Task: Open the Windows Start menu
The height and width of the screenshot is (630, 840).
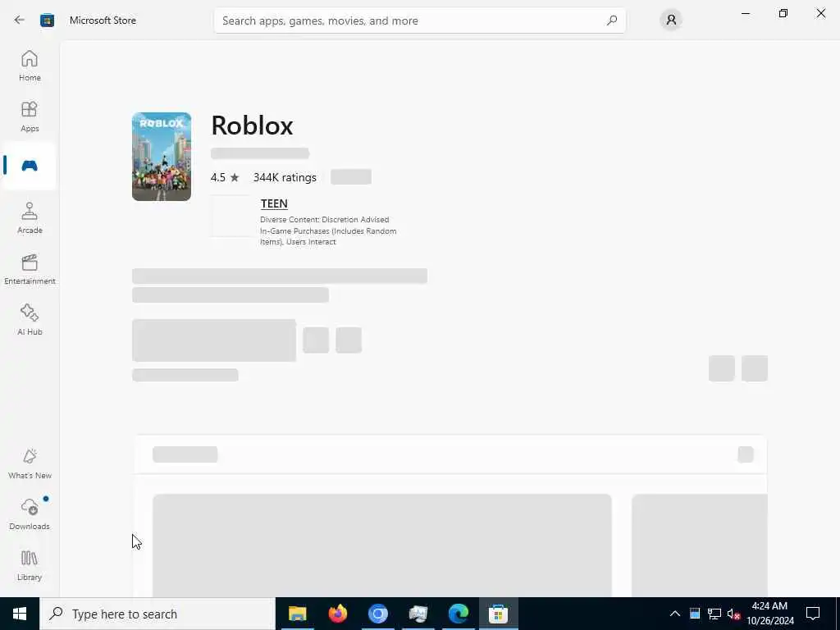Action: point(20,614)
